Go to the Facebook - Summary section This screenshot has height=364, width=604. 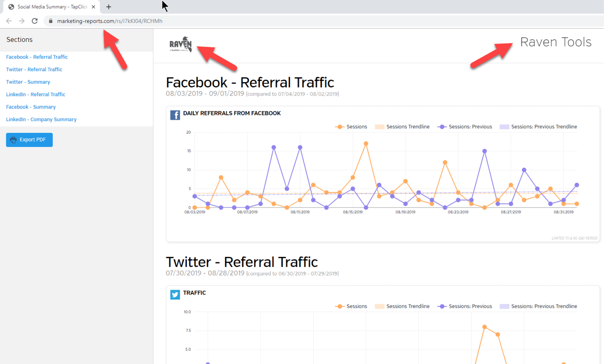coord(31,107)
